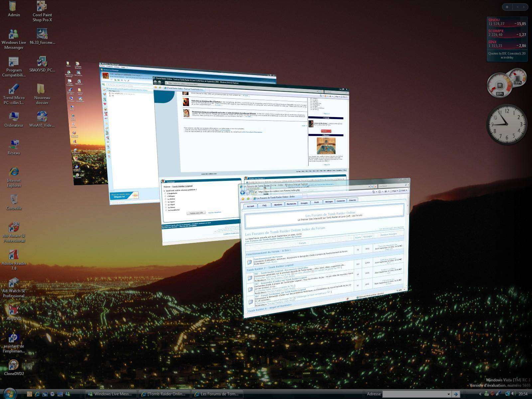The image size is (532, 399).
Task: Click Internet Explorer quick launch icon
Action: (37, 394)
